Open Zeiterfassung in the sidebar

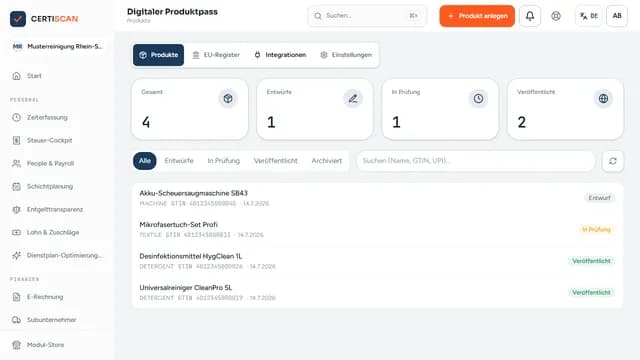57,118
